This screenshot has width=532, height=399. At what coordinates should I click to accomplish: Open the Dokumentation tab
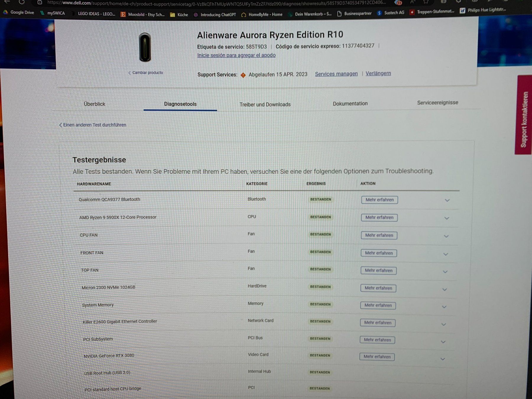click(x=350, y=103)
